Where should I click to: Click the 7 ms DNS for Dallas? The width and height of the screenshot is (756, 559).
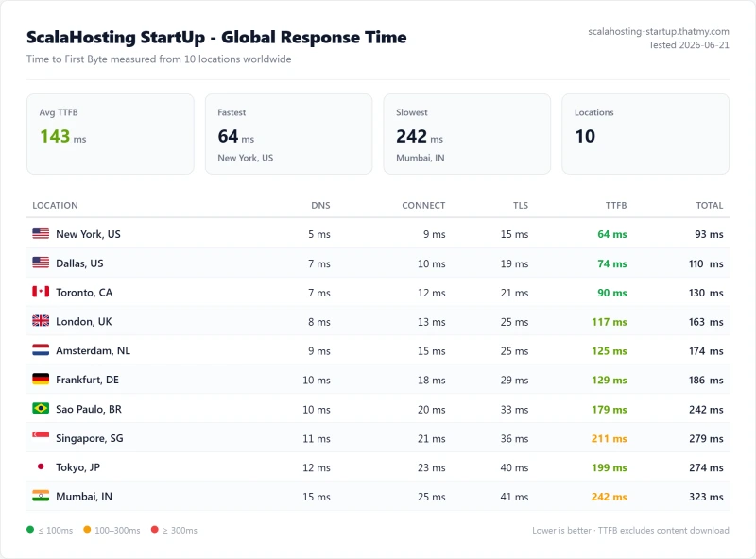click(x=319, y=263)
